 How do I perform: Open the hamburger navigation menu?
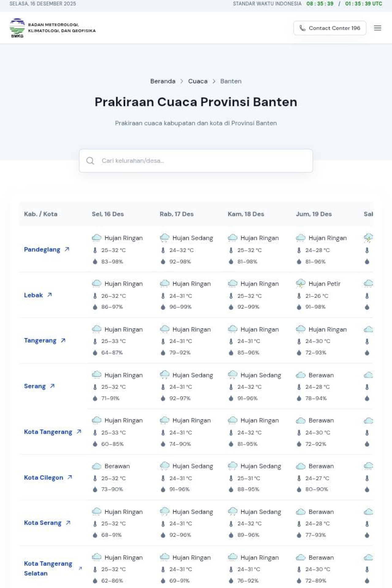click(377, 28)
